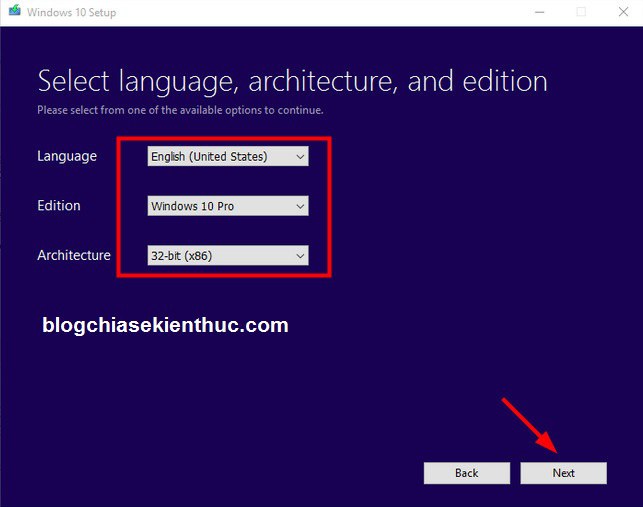Go back with the Back button

pos(467,473)
